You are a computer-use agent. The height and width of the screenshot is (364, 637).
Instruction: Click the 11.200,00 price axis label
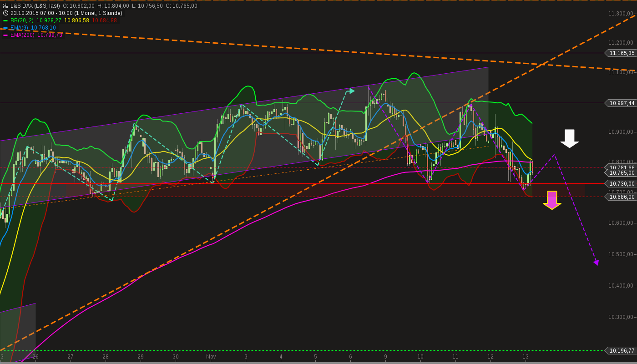621,43
